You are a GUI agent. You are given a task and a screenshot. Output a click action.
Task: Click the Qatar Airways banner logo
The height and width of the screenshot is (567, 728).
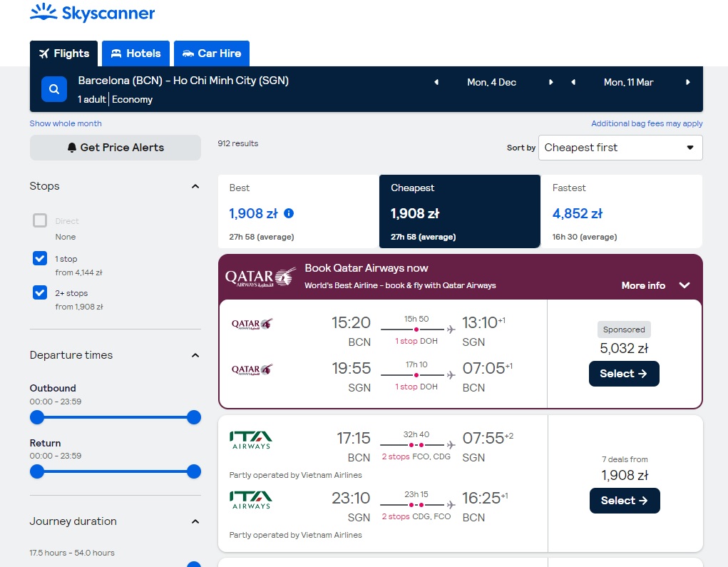[260, 277]
